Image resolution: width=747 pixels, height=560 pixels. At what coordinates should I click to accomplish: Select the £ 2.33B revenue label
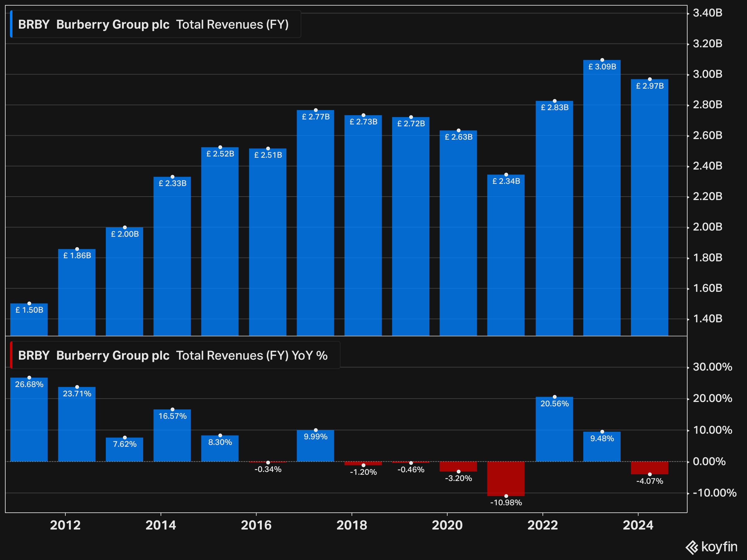pyautogui.click(x=172, y=183)
